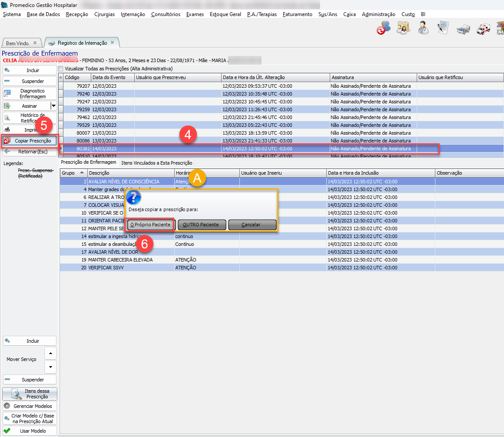Click the document with pen toolbar icon
This screenshot has height=437, width=504.
pyautogui.click(x=443, y=28)
